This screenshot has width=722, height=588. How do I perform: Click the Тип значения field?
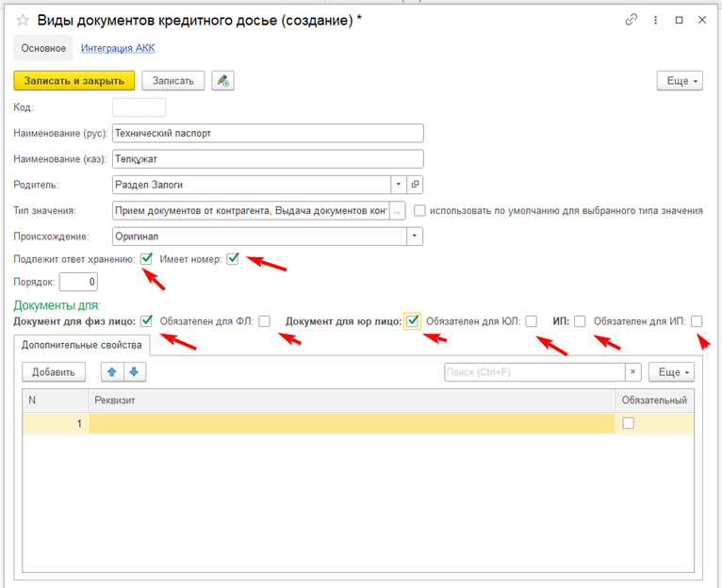(251, 211)
